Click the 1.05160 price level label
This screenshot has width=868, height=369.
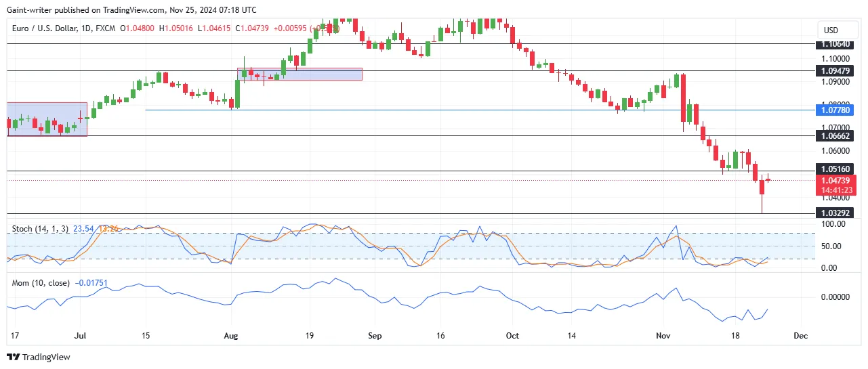click(836, 169)
